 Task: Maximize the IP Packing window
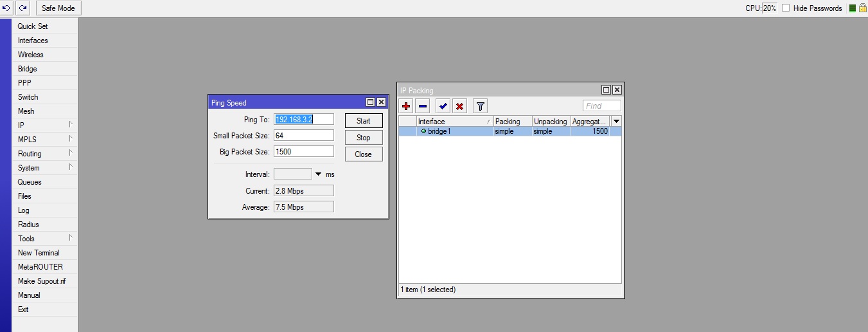click(x=606, y=90)
